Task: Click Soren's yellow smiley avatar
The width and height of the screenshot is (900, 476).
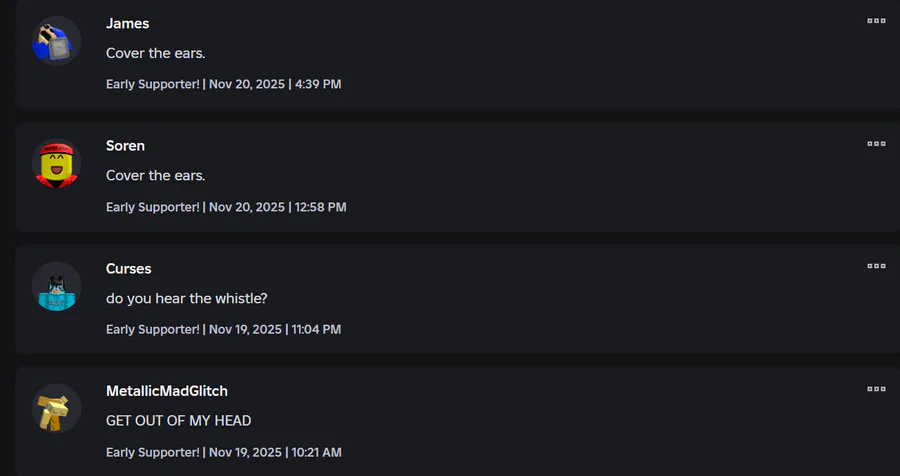Action: (56, 164)
